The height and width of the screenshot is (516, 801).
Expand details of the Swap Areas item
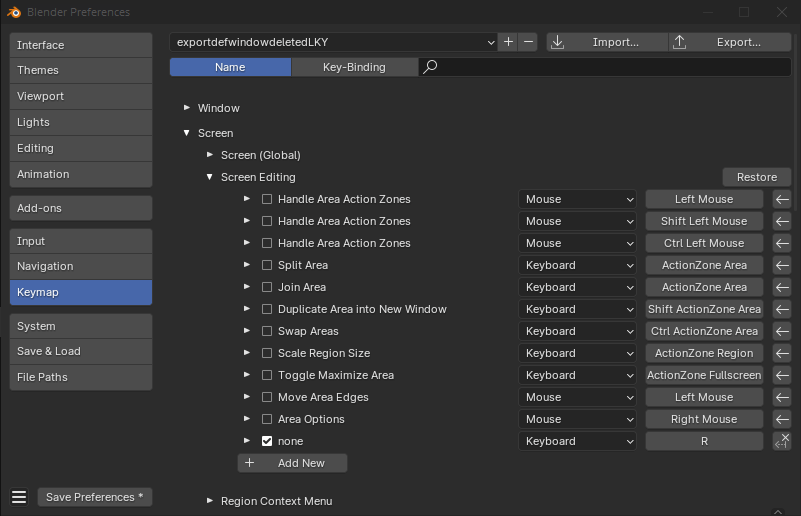click(247, 331)
